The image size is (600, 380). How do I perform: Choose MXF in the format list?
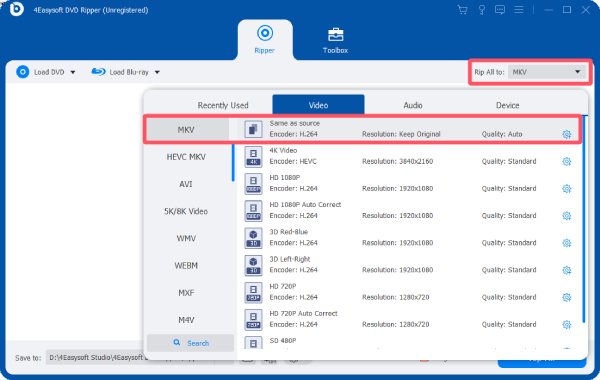pos(186,293)
